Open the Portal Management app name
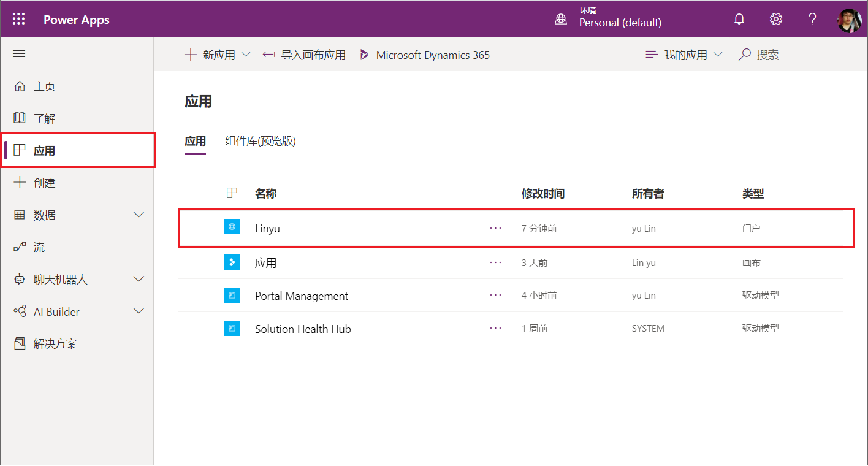Viewport: 868px width, 466px height. coord(302,296)
